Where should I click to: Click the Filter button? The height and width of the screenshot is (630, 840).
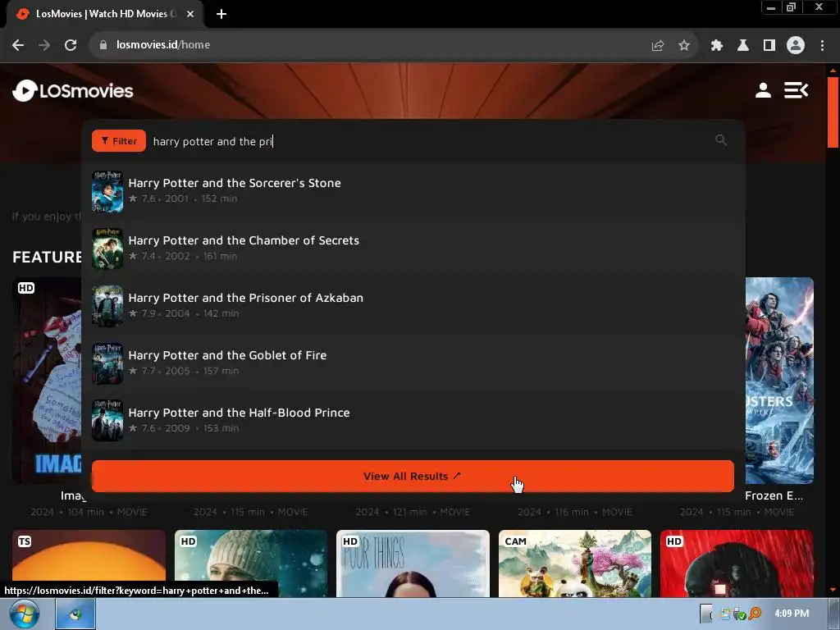119,141
